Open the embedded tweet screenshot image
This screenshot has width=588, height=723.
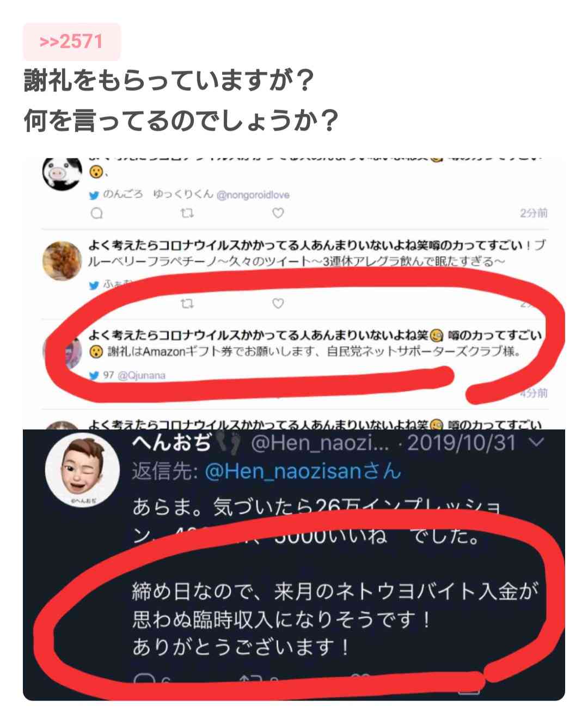pyautogui.click(x=294, y=428)
